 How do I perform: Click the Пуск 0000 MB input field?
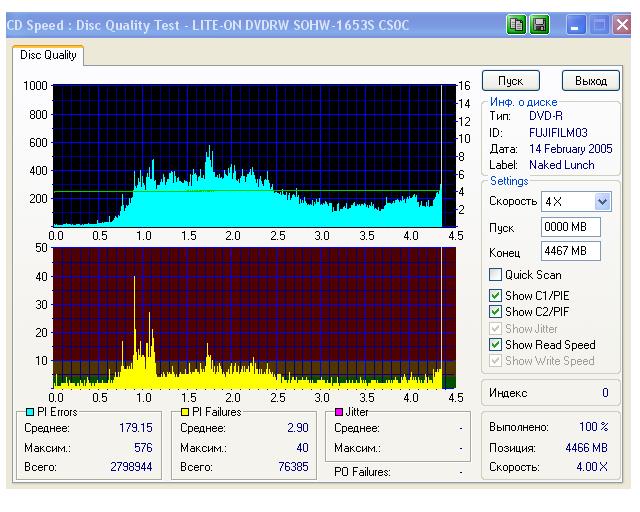coord(567,227)
